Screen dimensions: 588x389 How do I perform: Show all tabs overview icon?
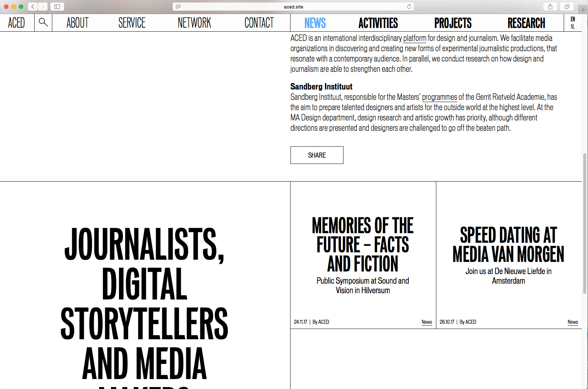click(x=567, y=7)
